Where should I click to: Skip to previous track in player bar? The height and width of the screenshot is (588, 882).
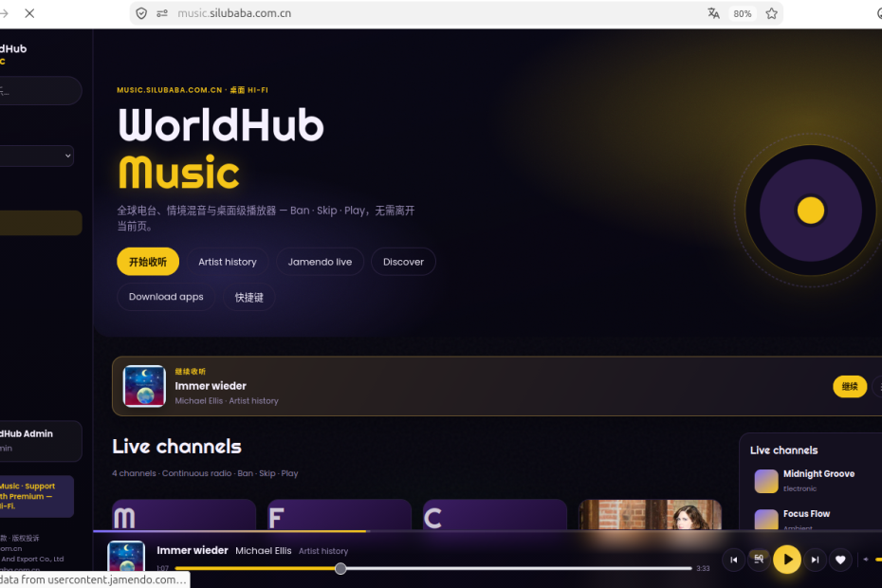point(733,560)
